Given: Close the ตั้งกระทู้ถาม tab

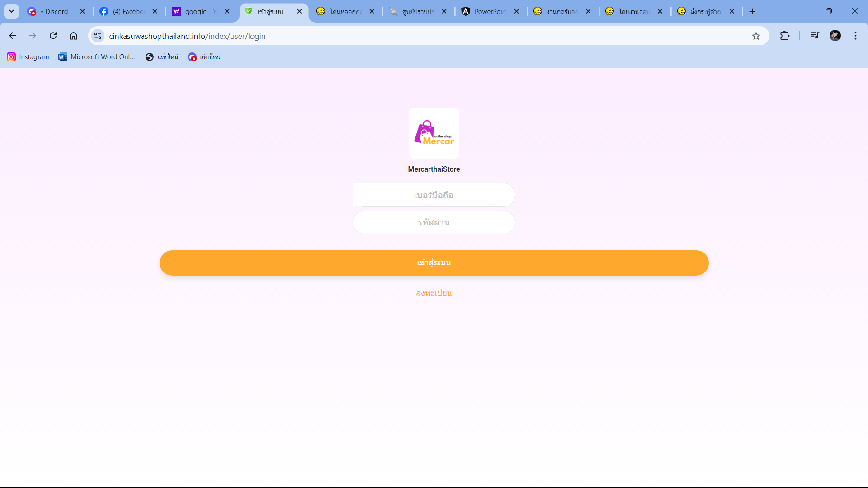Looking at the screenshot, I should coord(732,11).
